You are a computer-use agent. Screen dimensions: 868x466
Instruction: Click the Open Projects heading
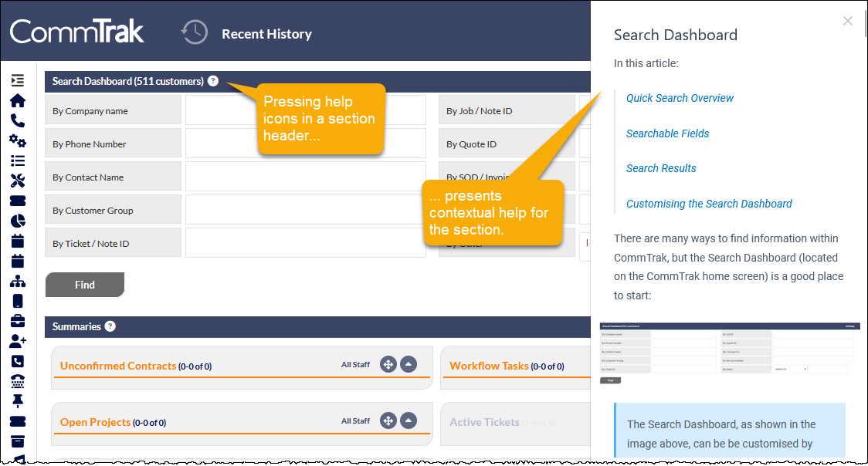(x=95, y=422)
